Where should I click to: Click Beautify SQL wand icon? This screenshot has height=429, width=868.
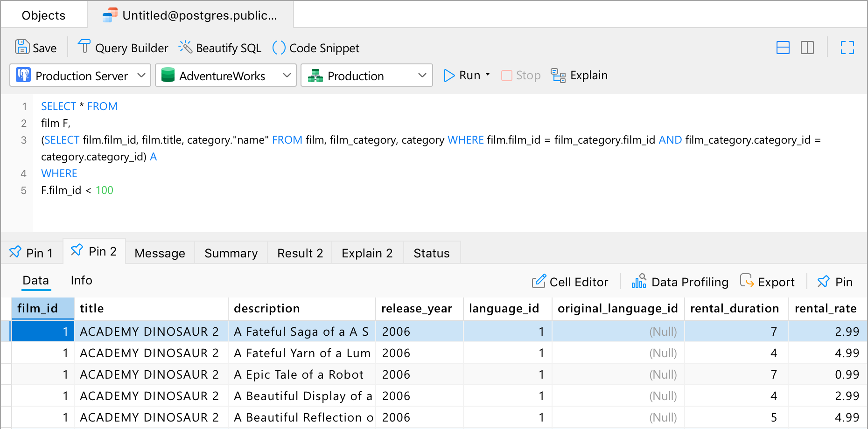pos(185,48)
